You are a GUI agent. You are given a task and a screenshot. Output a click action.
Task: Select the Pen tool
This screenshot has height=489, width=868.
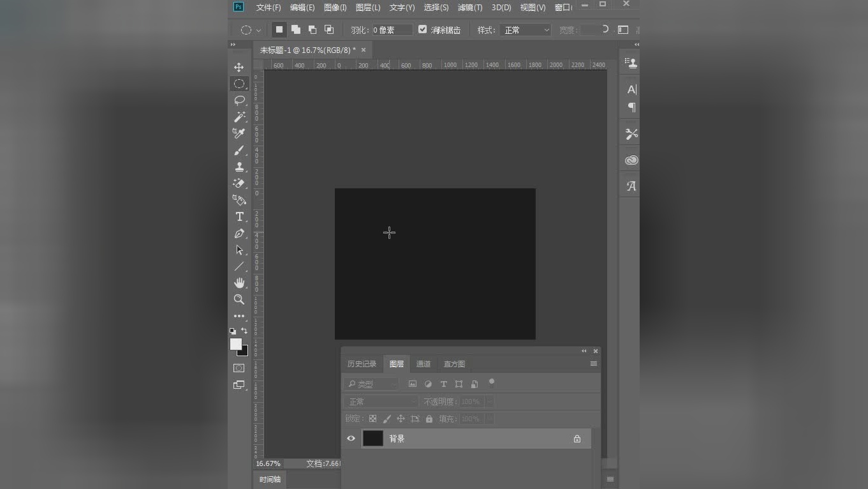tap(239, 234)
